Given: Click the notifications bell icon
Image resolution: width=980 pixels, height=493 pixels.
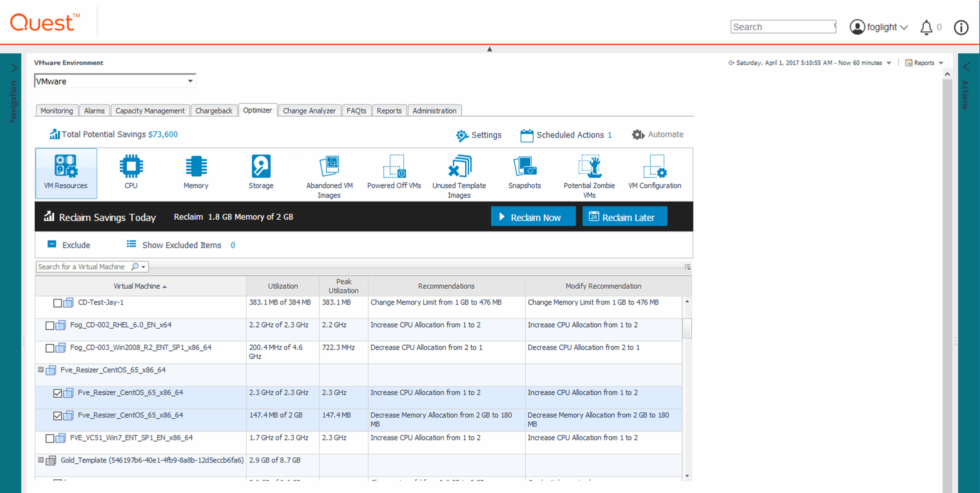Looking at the screenshot, I should point(926,27).
